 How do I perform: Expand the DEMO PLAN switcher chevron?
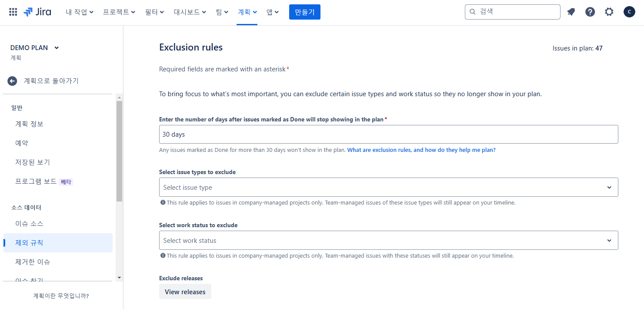point(57,48)
